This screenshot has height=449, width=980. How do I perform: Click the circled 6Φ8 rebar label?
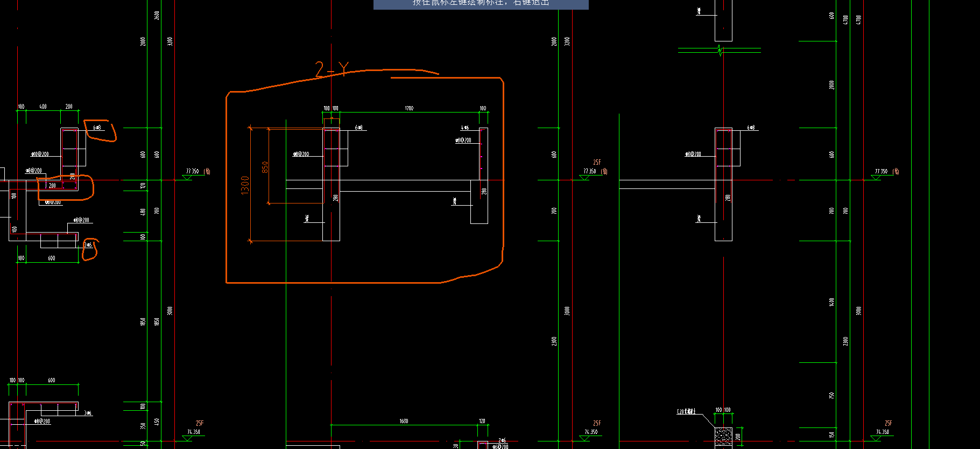97,128
